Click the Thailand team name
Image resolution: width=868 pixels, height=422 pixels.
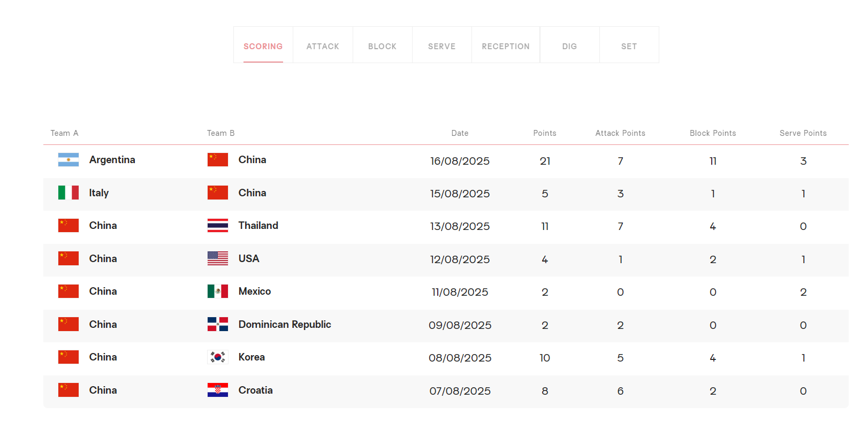pyautogui.click(x=258, y=226)
